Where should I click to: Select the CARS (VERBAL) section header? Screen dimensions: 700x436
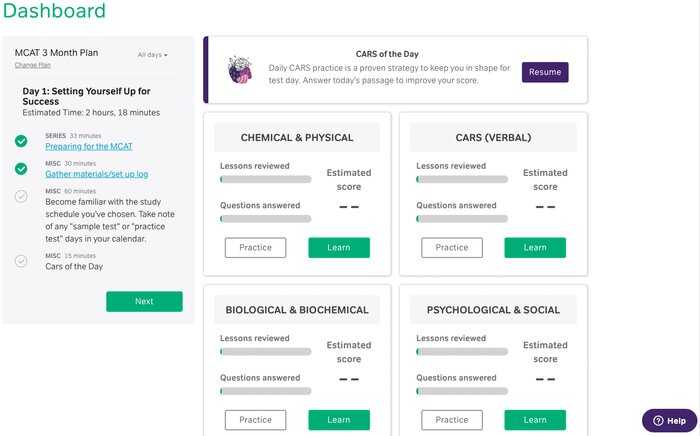coord(493,137)
